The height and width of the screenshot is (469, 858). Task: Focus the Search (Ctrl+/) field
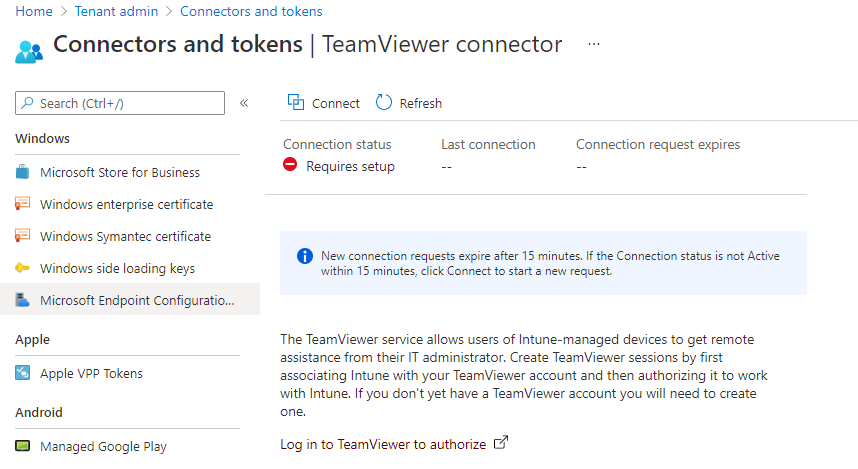pos(120,103)
